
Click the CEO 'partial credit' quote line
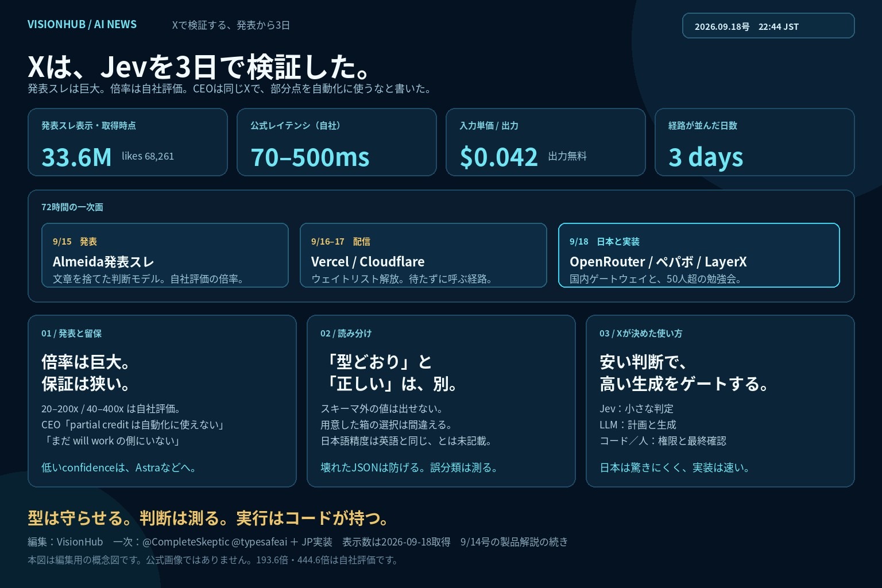[x=133, y=425]
